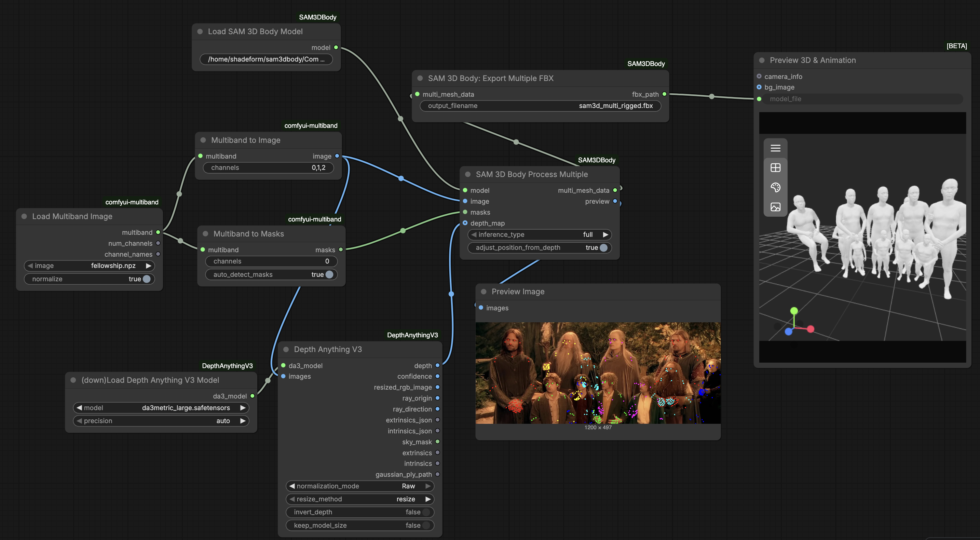Click the SAM 3D model path field
This screenshot has height=540, width=980.
(x=266, y=59)
